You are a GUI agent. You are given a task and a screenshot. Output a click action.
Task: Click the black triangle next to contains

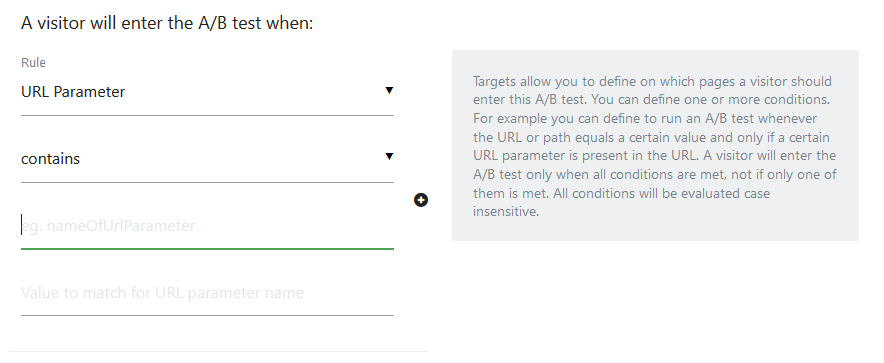pyautogui.click(x=389, y=156)
